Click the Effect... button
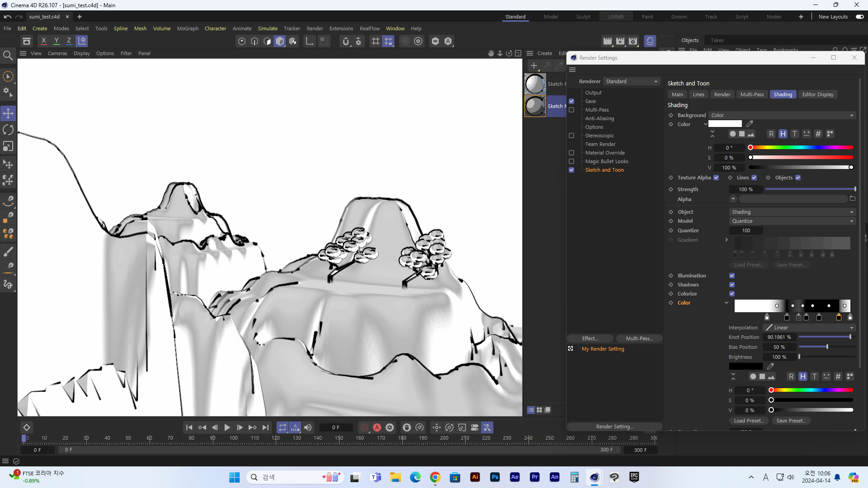Screen dimensions: 868x488 tap(590, 338)
